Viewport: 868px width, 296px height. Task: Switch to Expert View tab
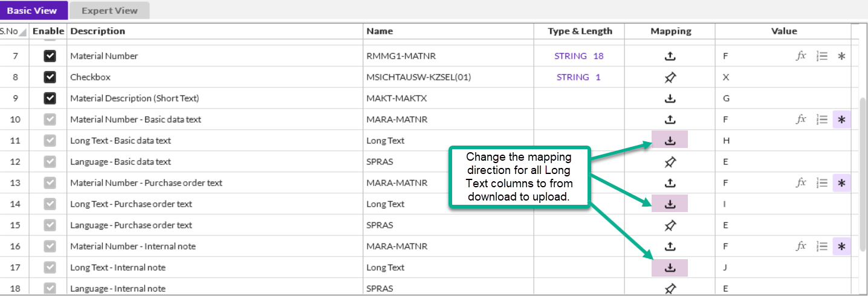(109, 10)
